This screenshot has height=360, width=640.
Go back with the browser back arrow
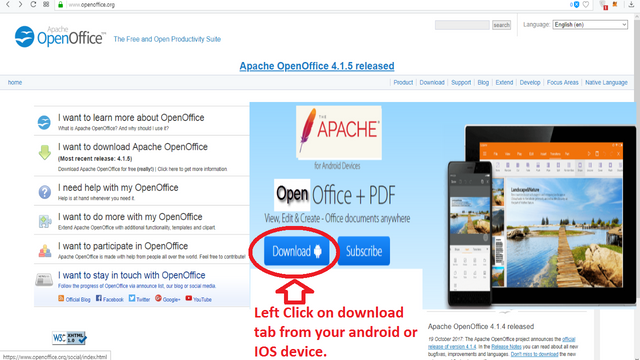pos(8,4)
